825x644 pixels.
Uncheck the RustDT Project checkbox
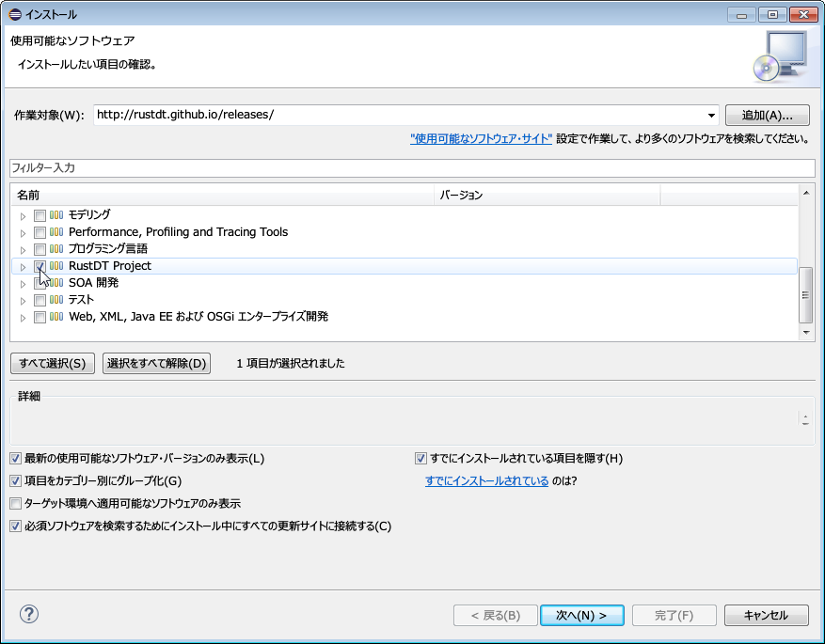(40, 266)
